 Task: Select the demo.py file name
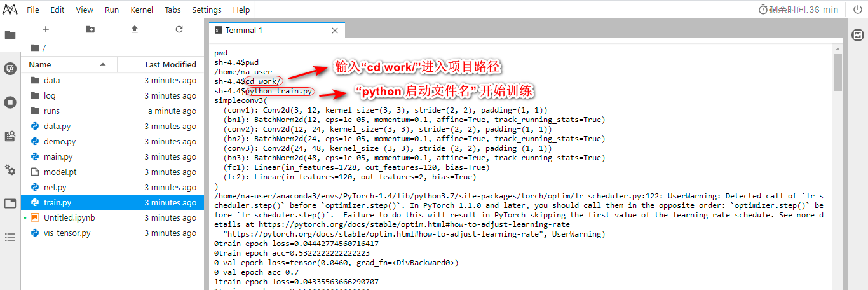pyautogui.click(x=60, y=141)
